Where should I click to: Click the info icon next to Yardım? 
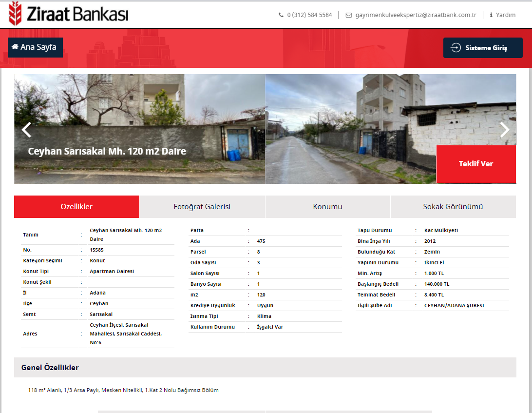pyautogui.click(x=491, y=15)
